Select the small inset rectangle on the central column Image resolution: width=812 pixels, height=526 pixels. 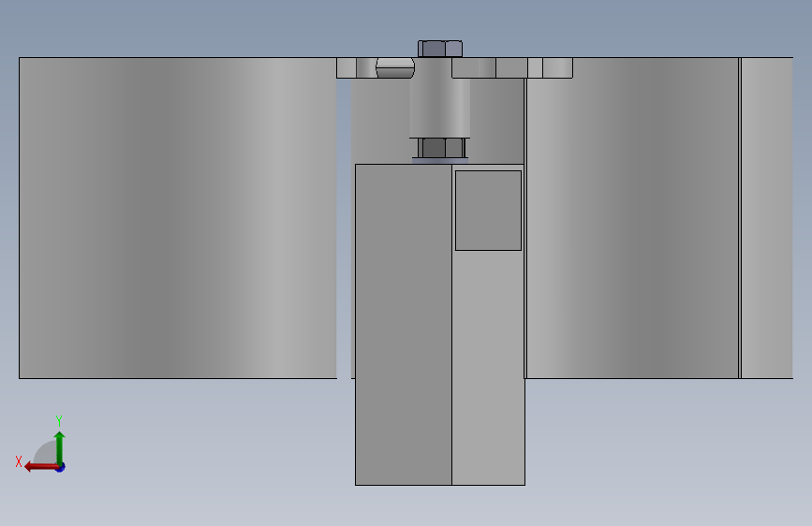pos(488,211)
